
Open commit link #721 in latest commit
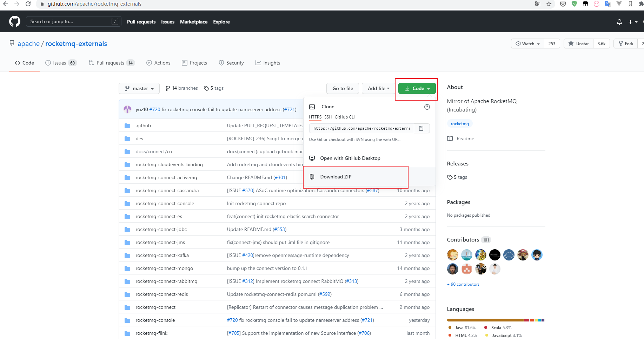pos(290,109)
